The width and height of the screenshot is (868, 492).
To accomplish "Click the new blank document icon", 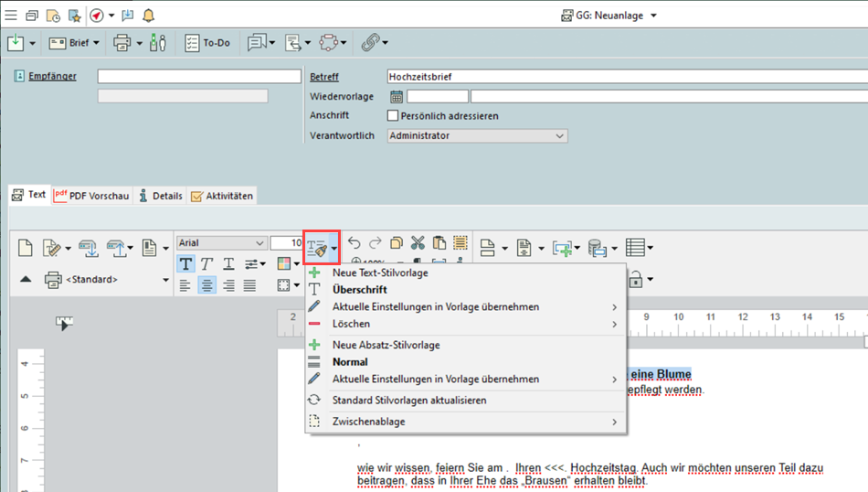I will 26,247.
